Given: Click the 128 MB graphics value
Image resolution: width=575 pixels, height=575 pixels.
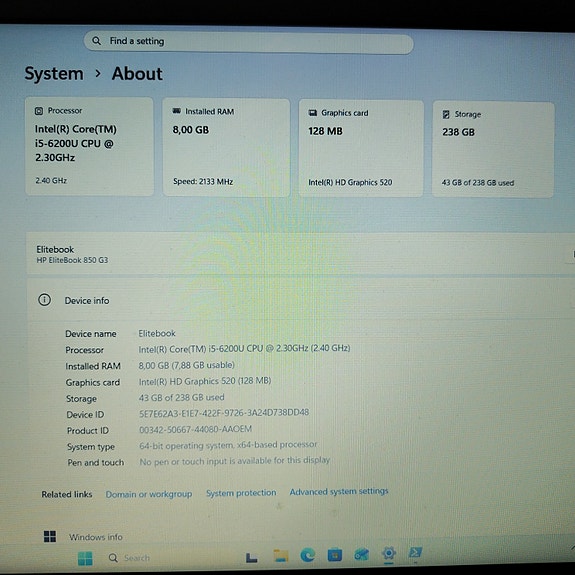Looking at the screenshot, I should [325, 131].
